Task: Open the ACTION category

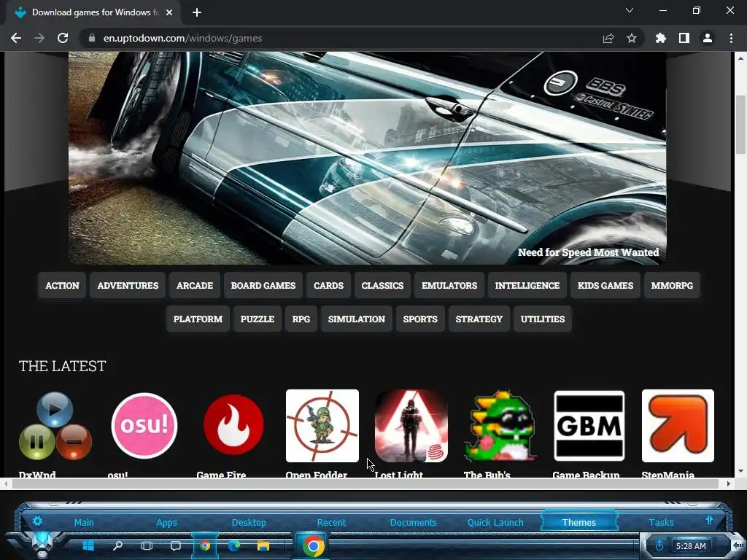Action: tap(63, 286)
